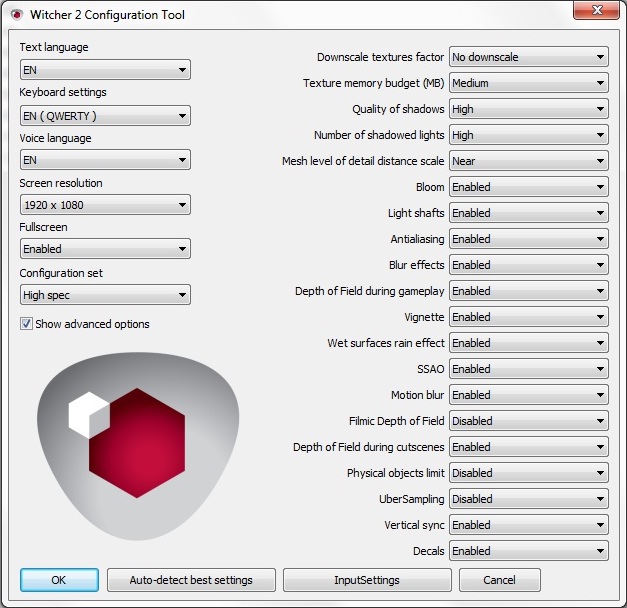Open the Bloom dropdown

pyautogui.click(x=529, y=187)
